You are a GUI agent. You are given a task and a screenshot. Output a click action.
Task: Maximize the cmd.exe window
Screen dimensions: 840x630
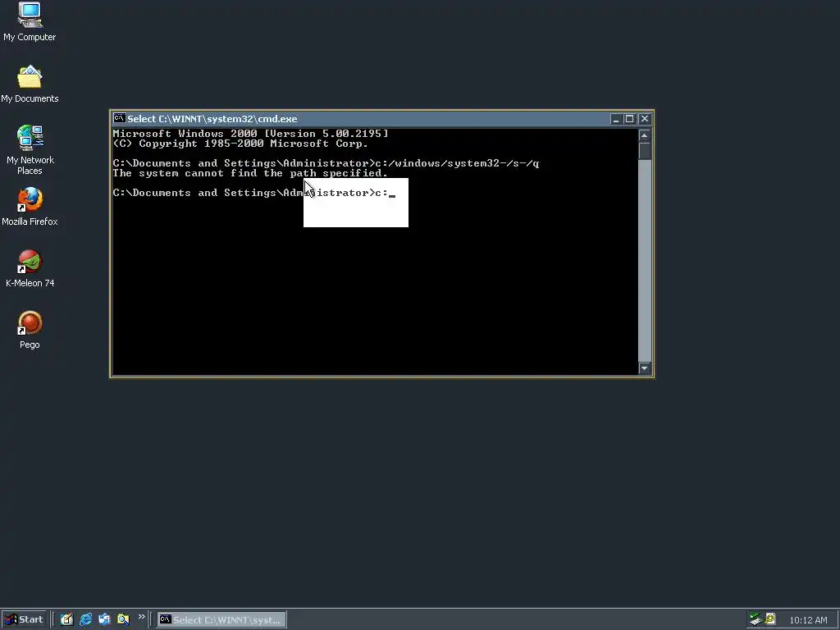629,119
